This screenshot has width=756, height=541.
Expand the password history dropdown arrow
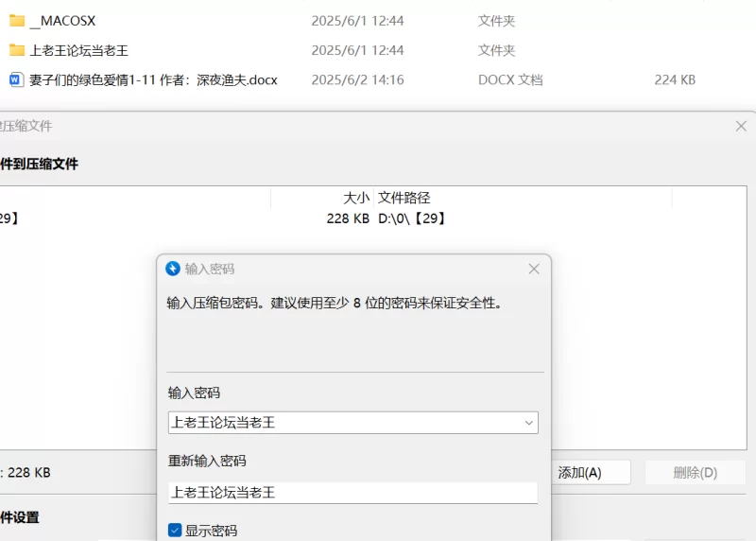point(528,423)
